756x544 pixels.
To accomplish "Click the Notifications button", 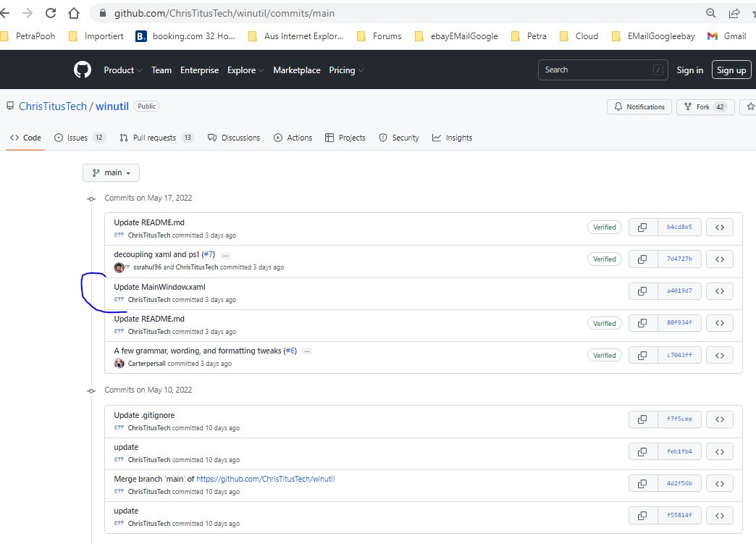I will 639,106.
